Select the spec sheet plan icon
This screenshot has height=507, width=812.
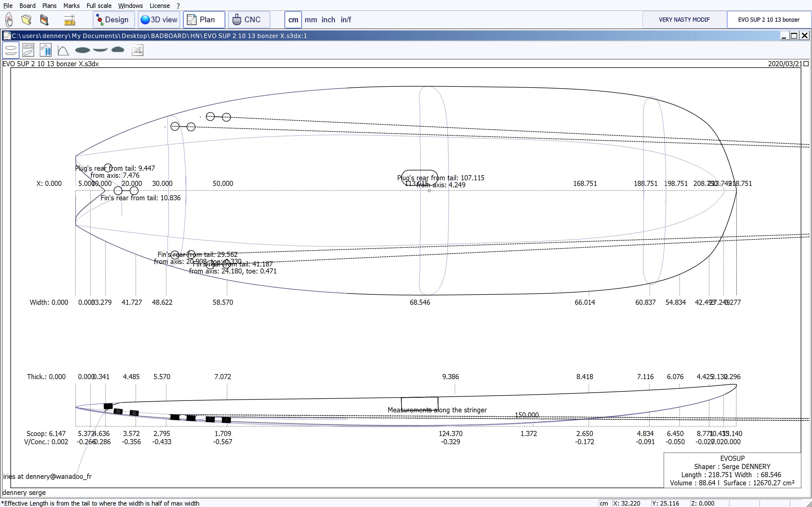28,50
